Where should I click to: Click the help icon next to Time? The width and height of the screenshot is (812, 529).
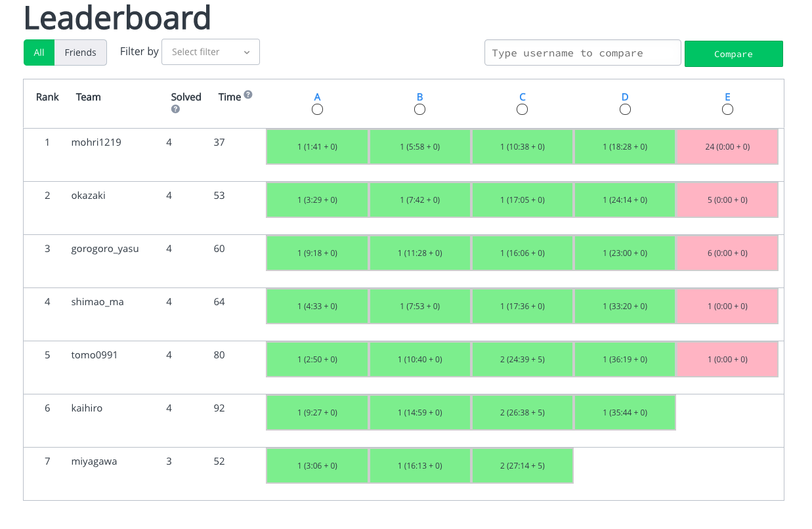(x=247, y=95)
